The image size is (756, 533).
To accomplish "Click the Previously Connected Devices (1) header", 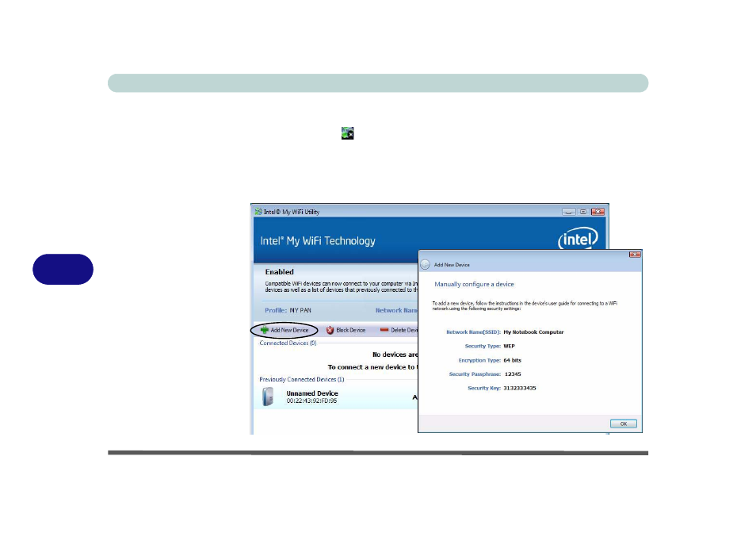I will (x=302, y=380).
